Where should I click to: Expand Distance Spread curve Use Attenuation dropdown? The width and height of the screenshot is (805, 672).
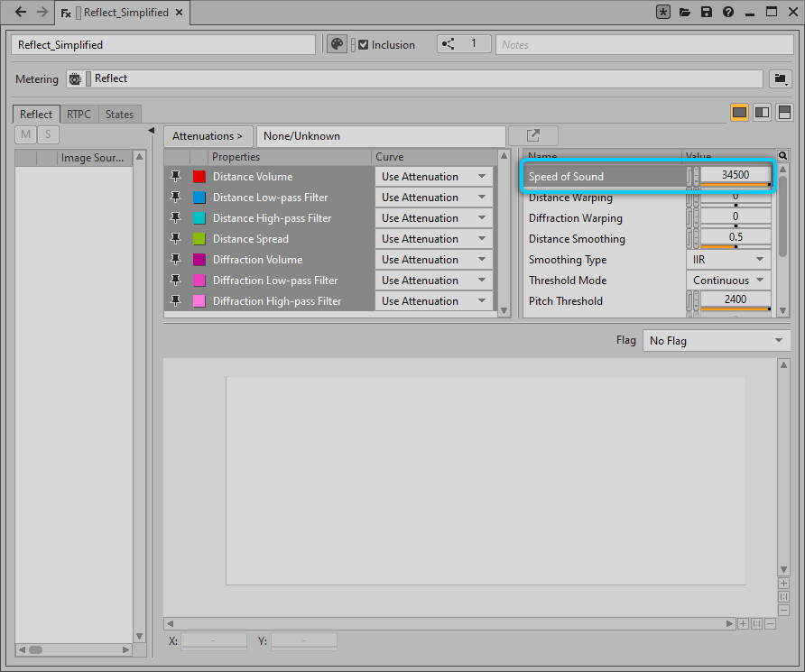tap(433, 239)
